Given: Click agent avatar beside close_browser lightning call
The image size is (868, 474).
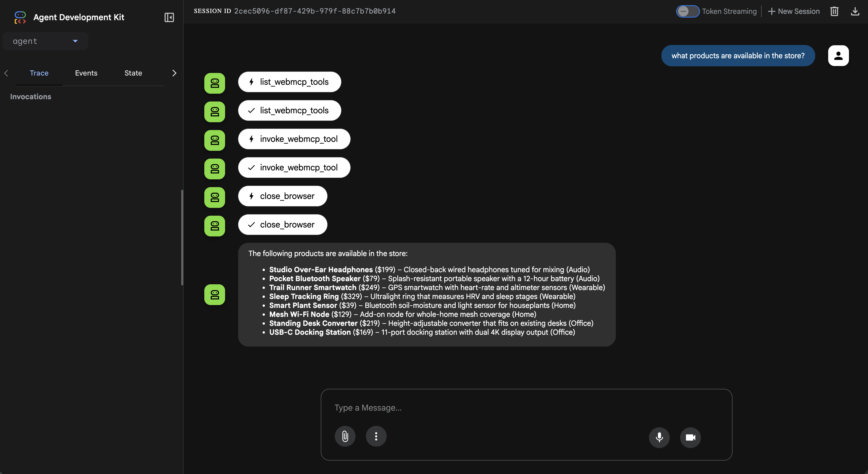Looking at the screenshot, I should point(215,197).
